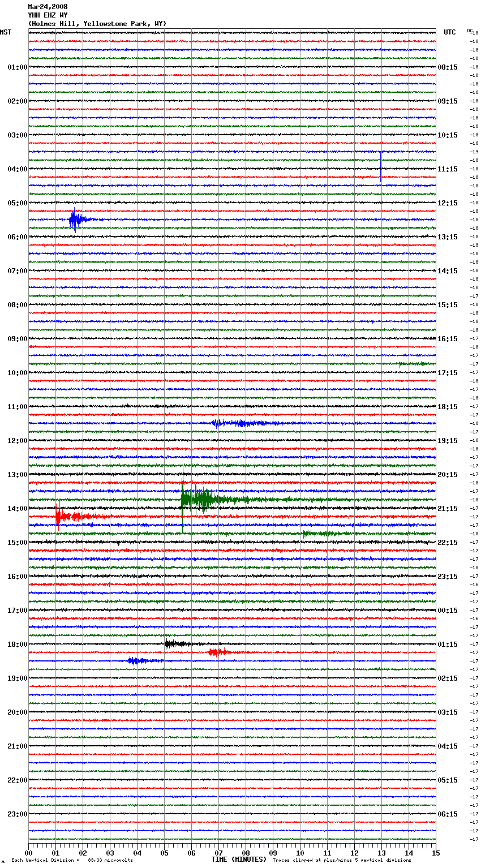Select the 20:00 MST time label

pos(18,712)
